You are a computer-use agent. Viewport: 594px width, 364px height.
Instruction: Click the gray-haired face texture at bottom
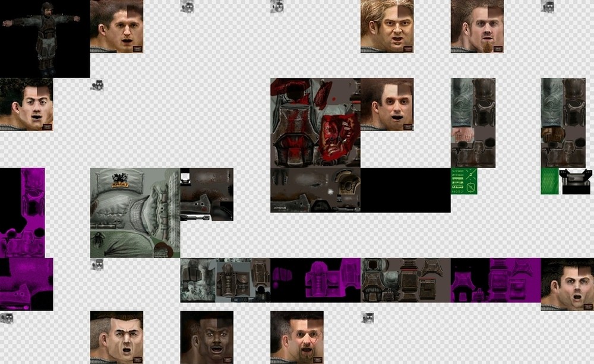pos(116,337)
